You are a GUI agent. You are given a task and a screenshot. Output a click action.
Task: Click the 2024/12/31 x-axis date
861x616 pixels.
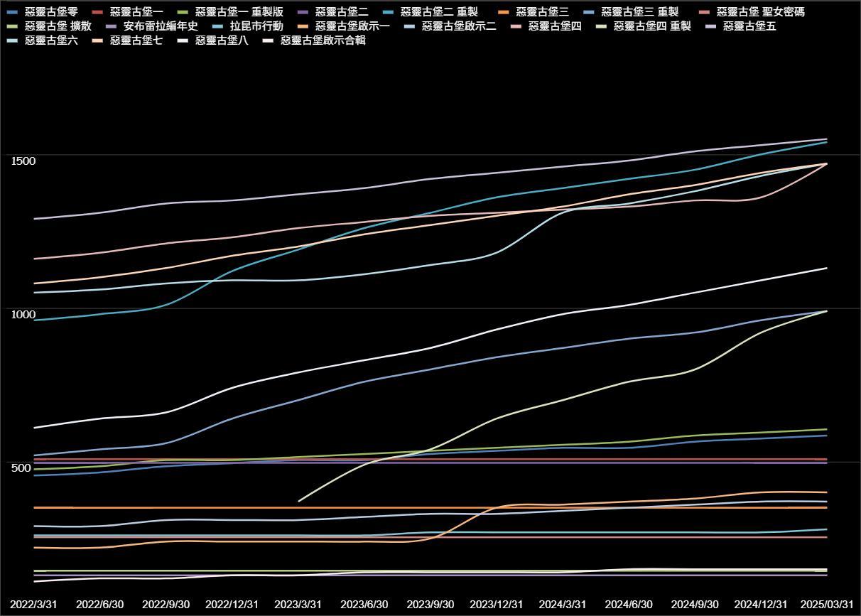(x=761, y=604)
